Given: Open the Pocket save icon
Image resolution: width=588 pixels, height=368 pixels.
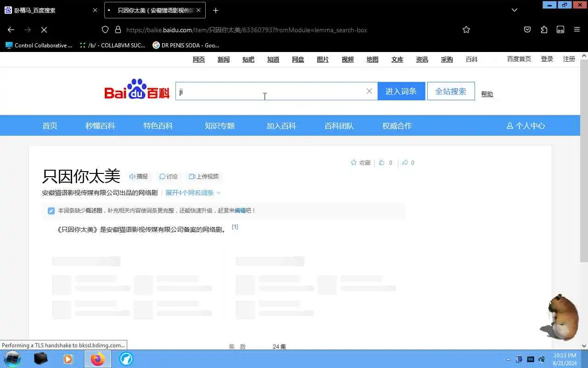Looking at the screenshot, I should pyautogui.click(x=527, y=29).
